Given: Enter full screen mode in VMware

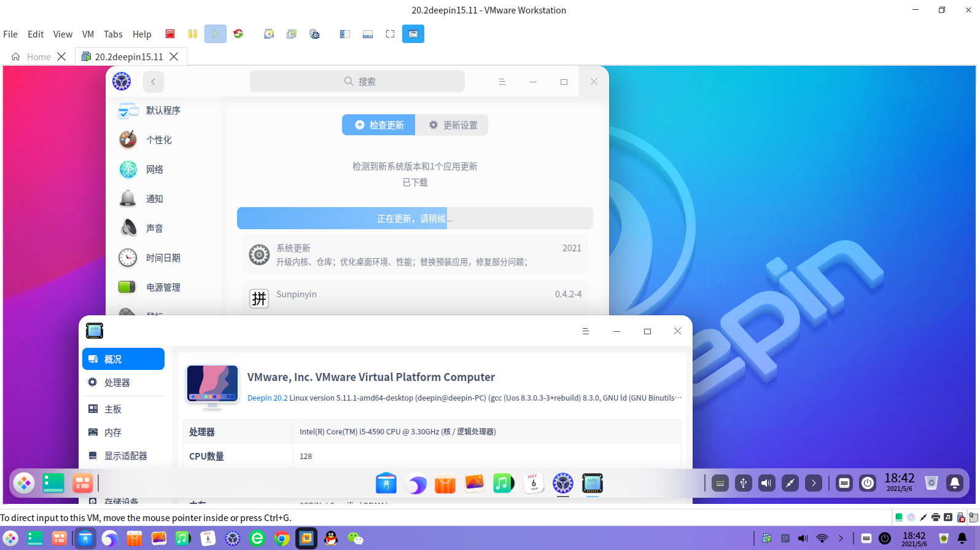Looking at the screenshot, I should click(390, 34).
